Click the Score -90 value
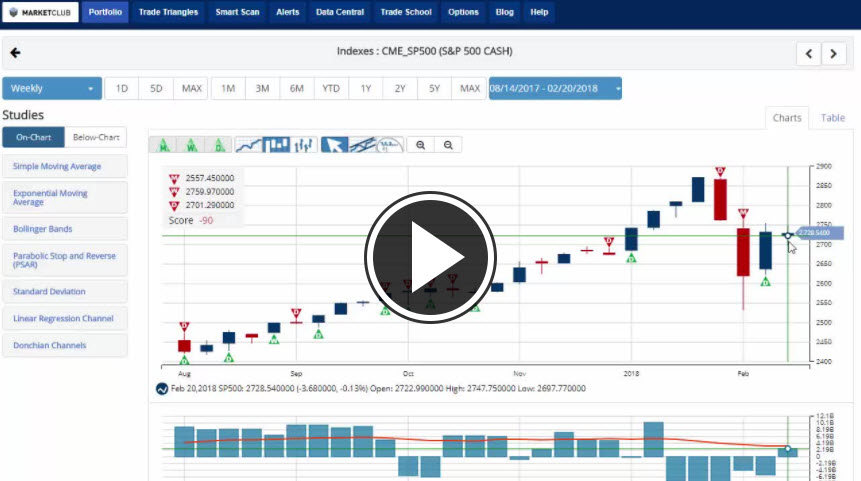 click(206, 220)
